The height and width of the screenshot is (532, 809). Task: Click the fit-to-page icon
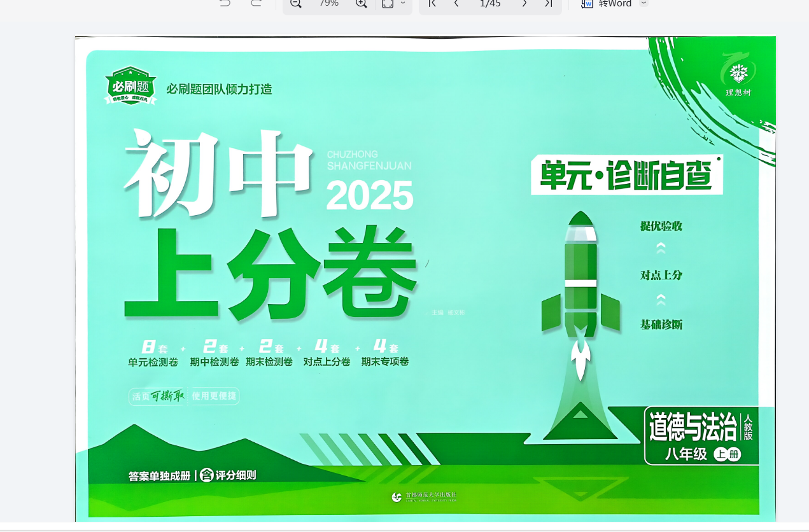(387, 3)
